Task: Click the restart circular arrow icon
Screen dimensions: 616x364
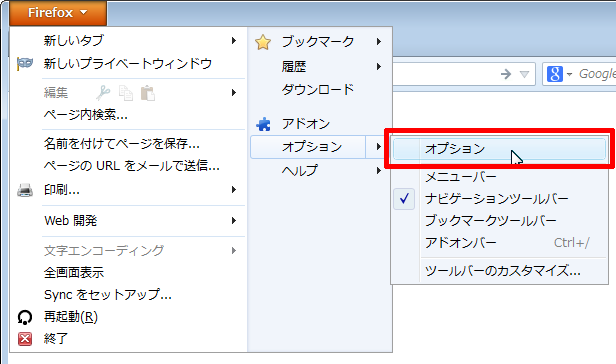Action: coord(25,317)
